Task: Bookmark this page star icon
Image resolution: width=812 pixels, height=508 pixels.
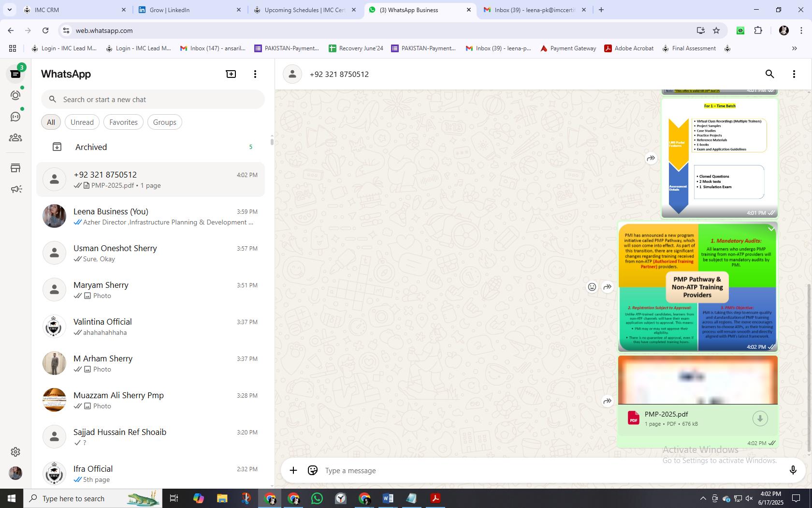Action: coord(716,30)
